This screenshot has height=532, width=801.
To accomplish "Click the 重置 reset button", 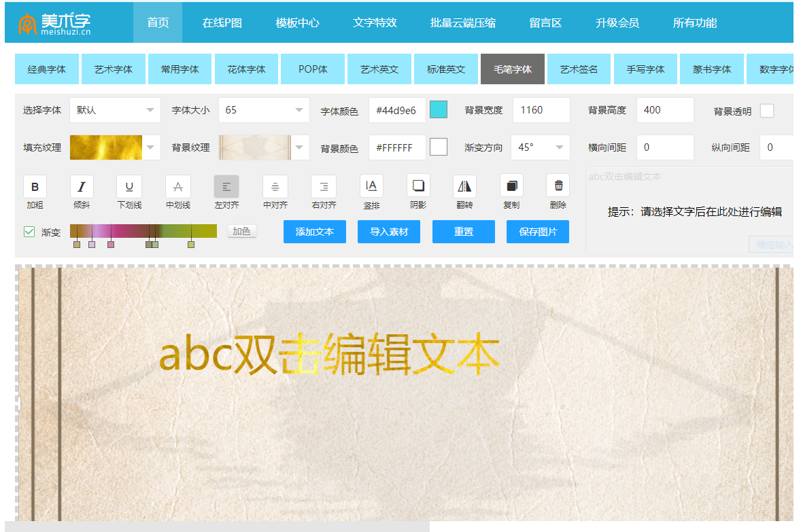I will tap(464, 232).
